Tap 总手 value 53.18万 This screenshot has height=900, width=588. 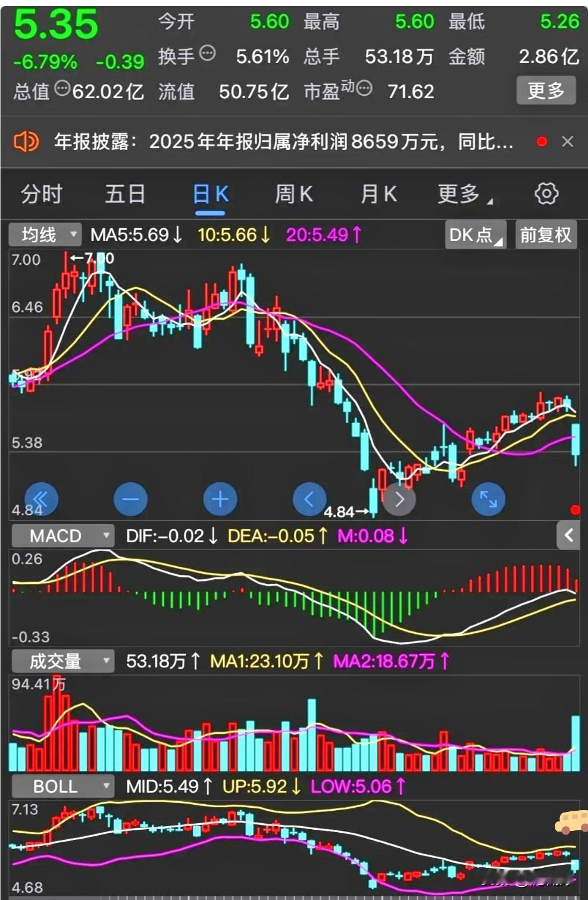[x=399, y=57]
